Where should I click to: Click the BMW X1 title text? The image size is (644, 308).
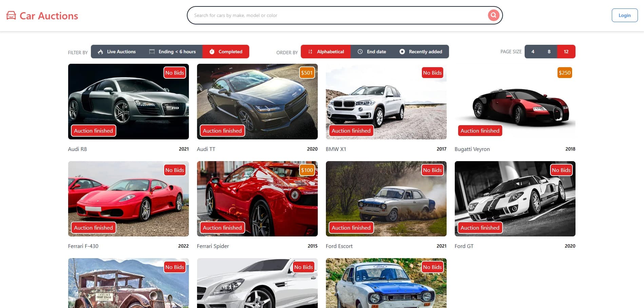[x=336, y=149]
